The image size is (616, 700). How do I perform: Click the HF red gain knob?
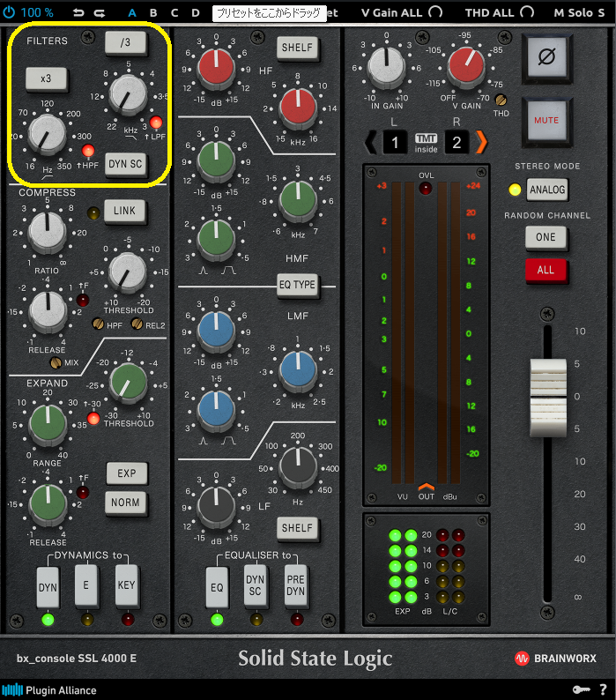tap(216, 67)
